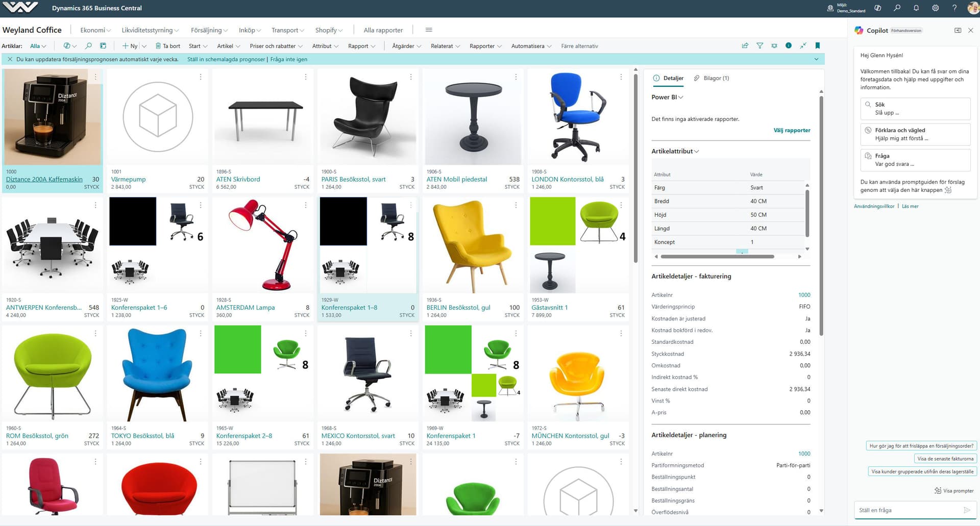Open three-dot menu on Diztance 200A Kaffemaskin tile
This screenshot has width=980, height=526.
point(95,77)
